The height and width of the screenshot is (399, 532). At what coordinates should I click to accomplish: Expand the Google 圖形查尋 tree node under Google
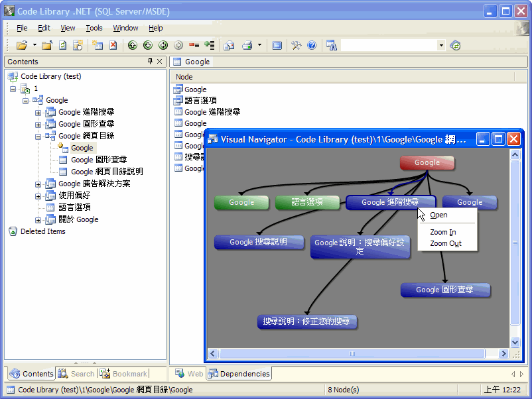(38, 125)
